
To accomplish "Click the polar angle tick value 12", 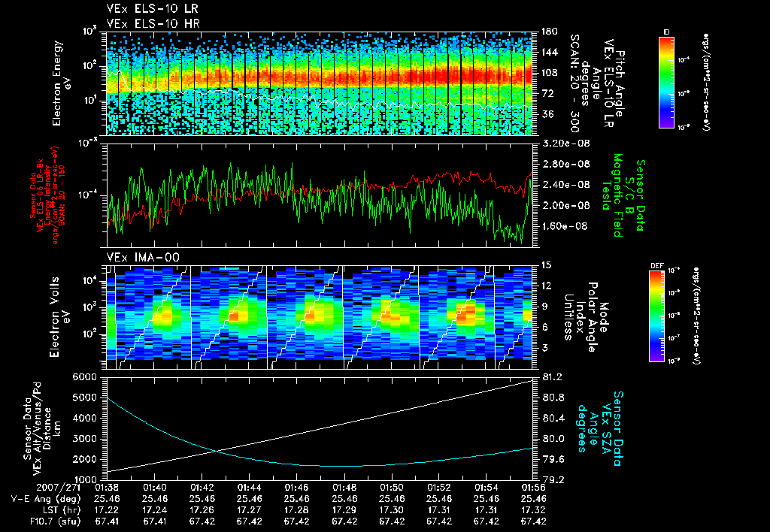I will tap(546, 286).
